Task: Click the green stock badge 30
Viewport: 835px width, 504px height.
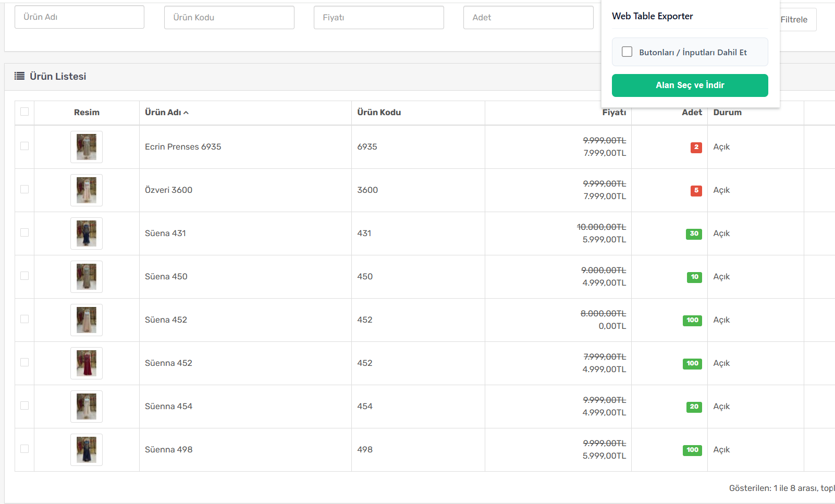Action: click(x=694, y=234)
